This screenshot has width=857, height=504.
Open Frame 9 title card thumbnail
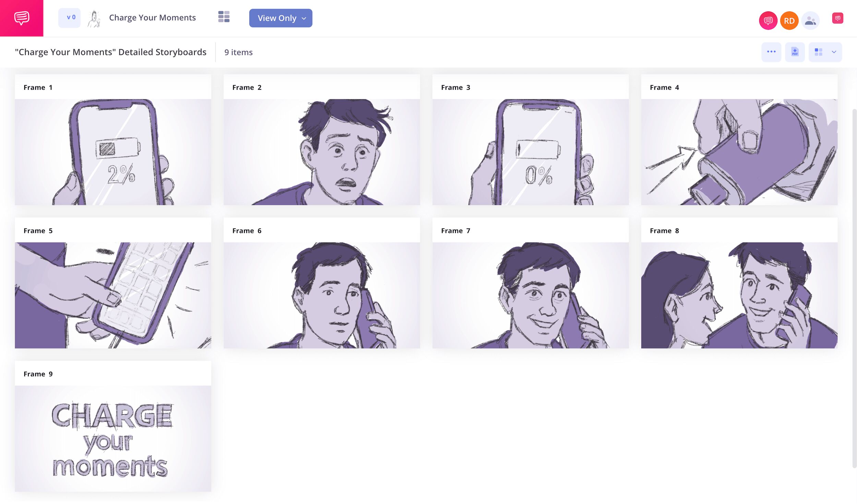pos(113,439)
